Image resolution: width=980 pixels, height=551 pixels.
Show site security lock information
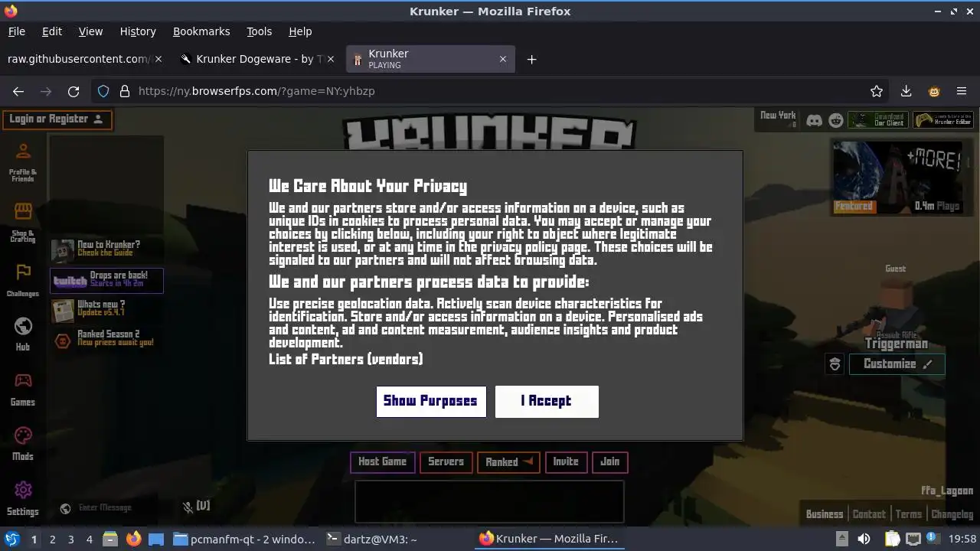tap(125, 91)
